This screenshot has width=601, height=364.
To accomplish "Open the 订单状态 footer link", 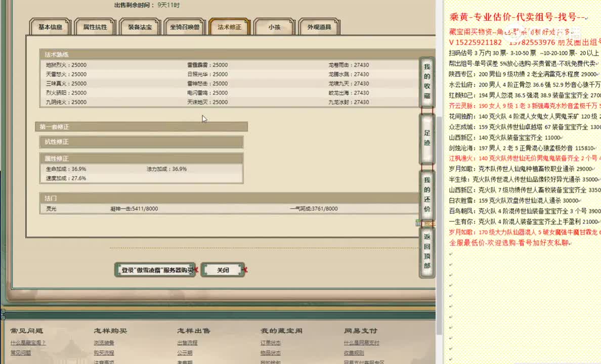I will tap(271, 343).
